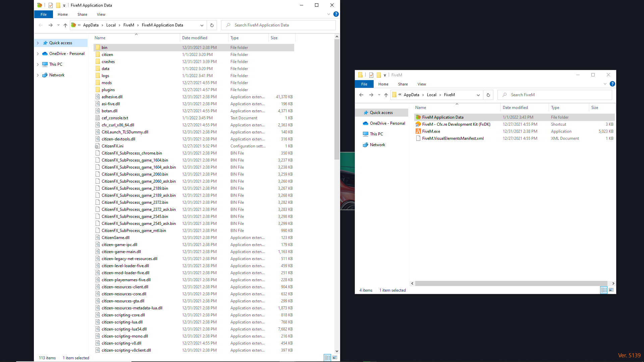Open the View tab in FiveM window
This screenshot has height=362, width=644.
(x=422, y=84)
